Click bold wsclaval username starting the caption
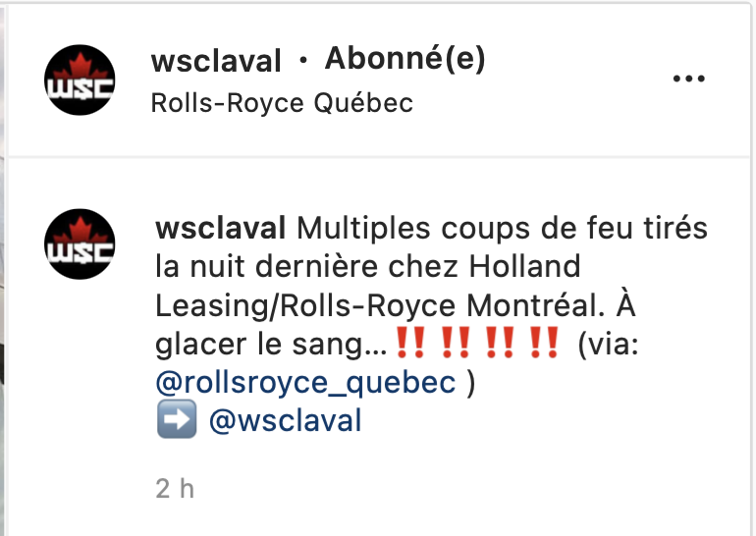 (x=221, y=228)
